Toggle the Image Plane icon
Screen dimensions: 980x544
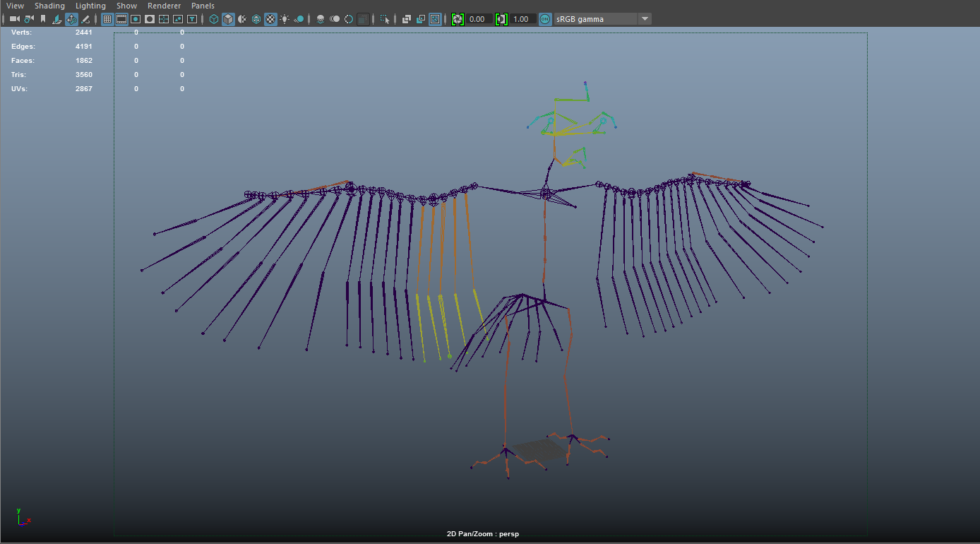pos(57,19)
